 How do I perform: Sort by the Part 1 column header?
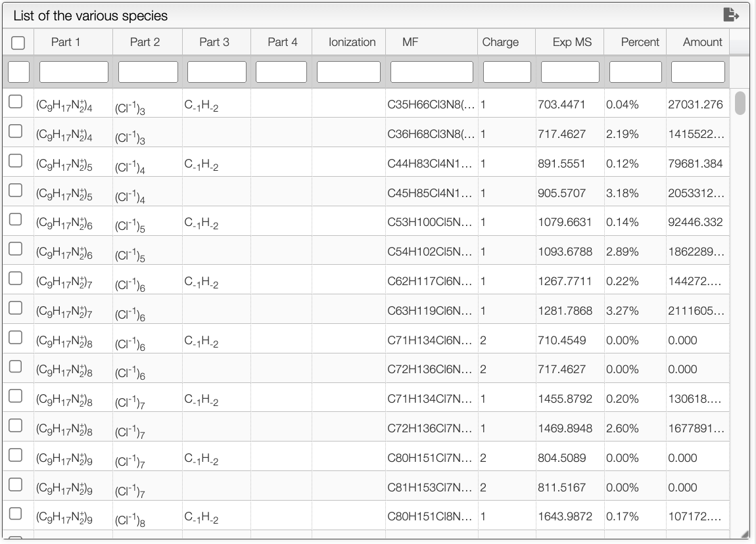pos(66,42)
